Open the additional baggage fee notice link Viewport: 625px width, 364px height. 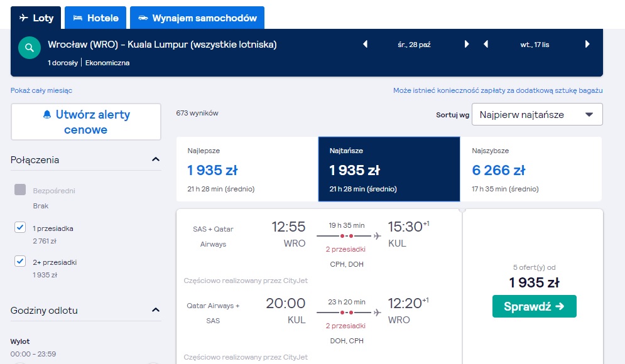pyautogui.click(x=498, y=90)
